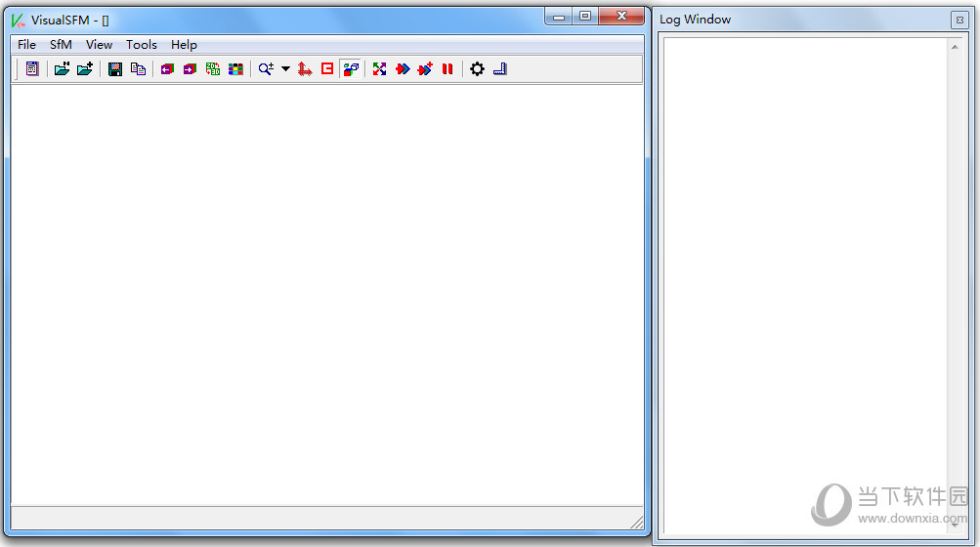Screen dimensions: 980x547
Task: Click the zoom magnifier tool
Action: 266,68
